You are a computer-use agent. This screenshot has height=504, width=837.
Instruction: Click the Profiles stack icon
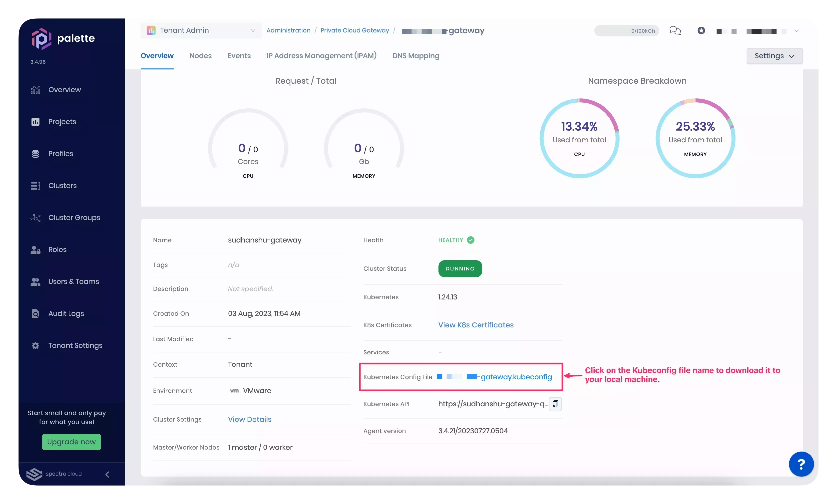[x=35, y=154]
